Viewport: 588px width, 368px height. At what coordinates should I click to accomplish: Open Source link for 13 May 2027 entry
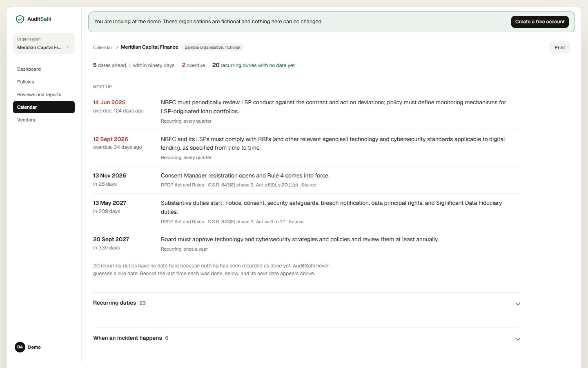click(x=296, y=222)
